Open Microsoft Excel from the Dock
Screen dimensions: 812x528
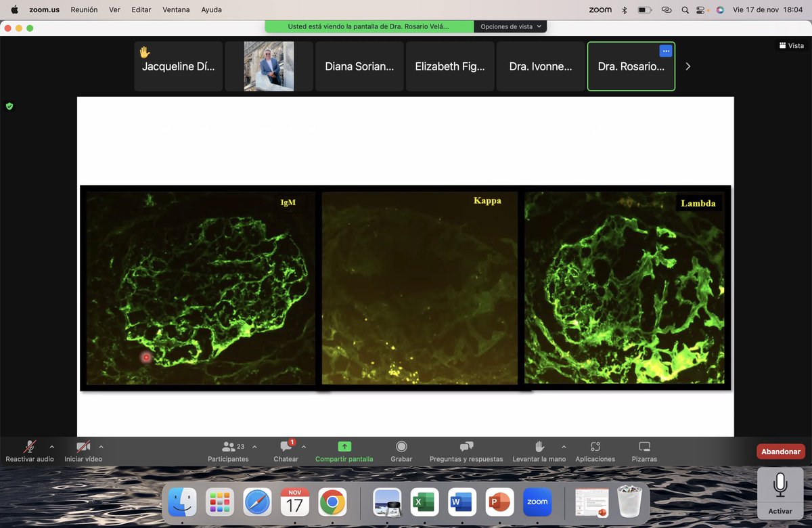pos(424,502)
